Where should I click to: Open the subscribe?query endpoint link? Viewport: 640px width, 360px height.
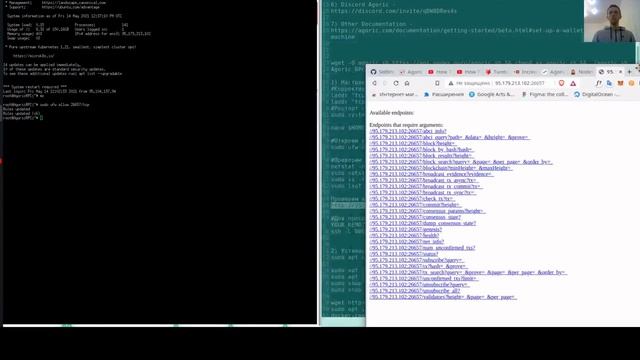click(416, 260)
